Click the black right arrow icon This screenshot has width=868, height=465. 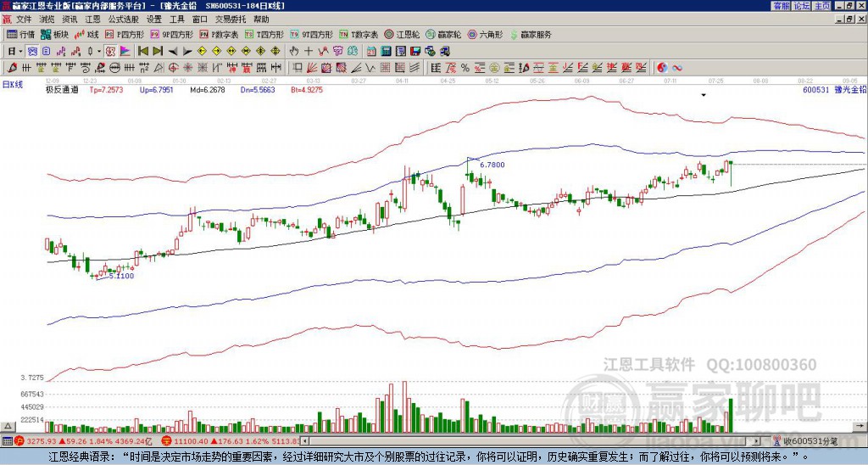(x=187, y=52)
